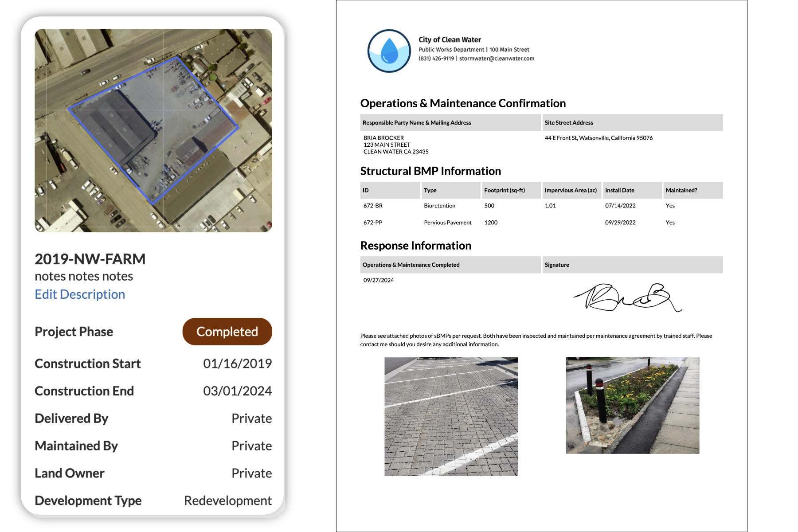
Task: Click the Development Type value Redevelopment
Action: 228,501
